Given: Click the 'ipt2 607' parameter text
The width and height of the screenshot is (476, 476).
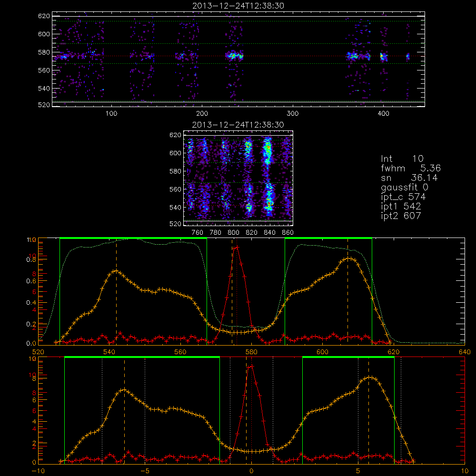Looking at the screenshot, I should [401, 216].
